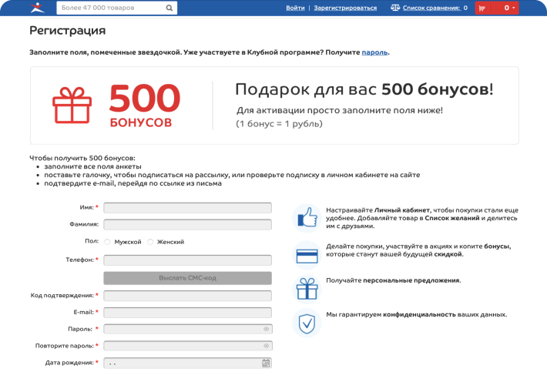
Task: Click the confidentiality shield icon
Action: coord(307,323)
